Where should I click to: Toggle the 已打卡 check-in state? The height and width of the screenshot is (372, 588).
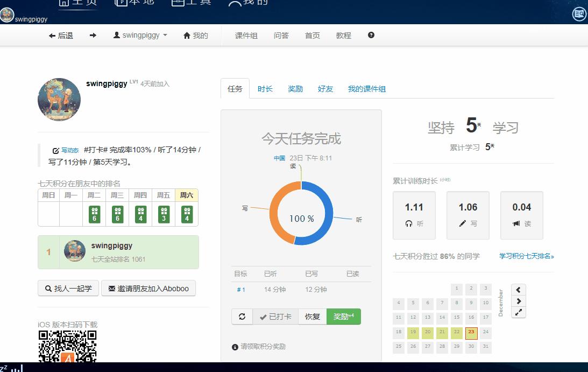[x=275, y=317]
